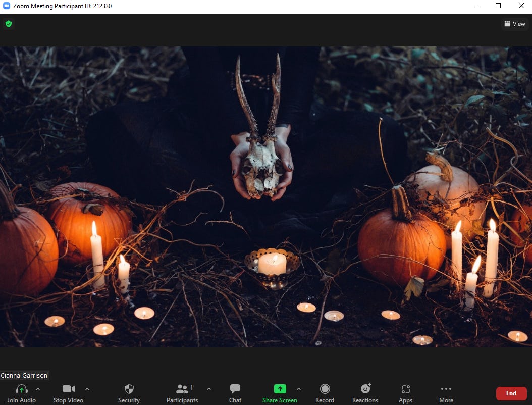Open the Participants panel icon
532x405 pixels.
click(181, 389)
